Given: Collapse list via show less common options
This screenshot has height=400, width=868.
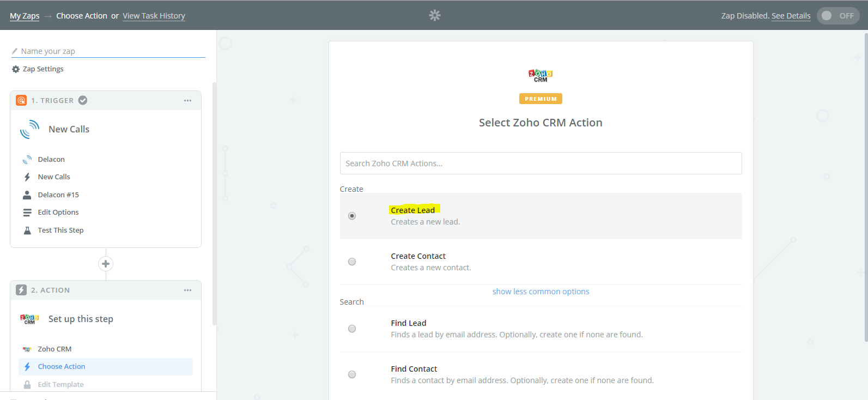Looking at the screenshot, I should pyautogui.click(x=541, y=292).
